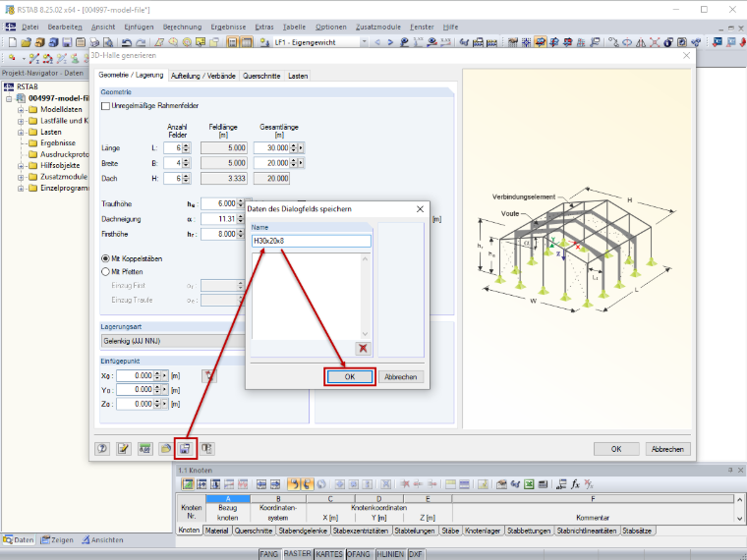Image resolution: width=747 pixels, height=560 pixels.
Task: Select Mit Koppelstäben radio option
Action: tap(105, 258)
